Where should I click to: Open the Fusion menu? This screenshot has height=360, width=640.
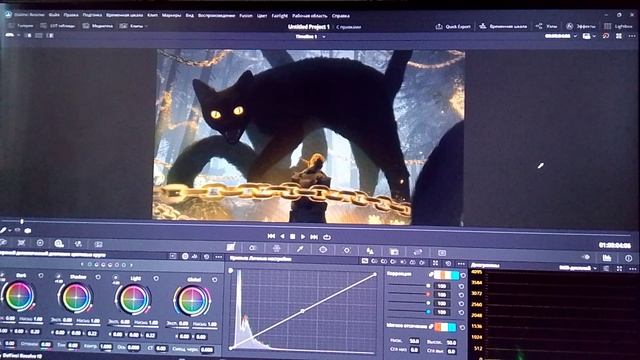(x=246, y=16)
